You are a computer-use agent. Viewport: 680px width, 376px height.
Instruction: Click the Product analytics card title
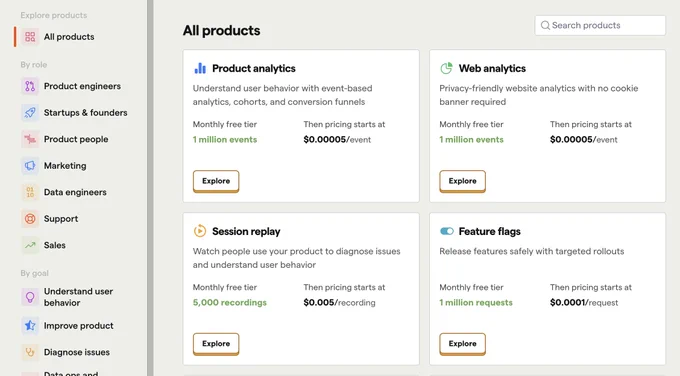pyautogui.click(x=254, y=69)
